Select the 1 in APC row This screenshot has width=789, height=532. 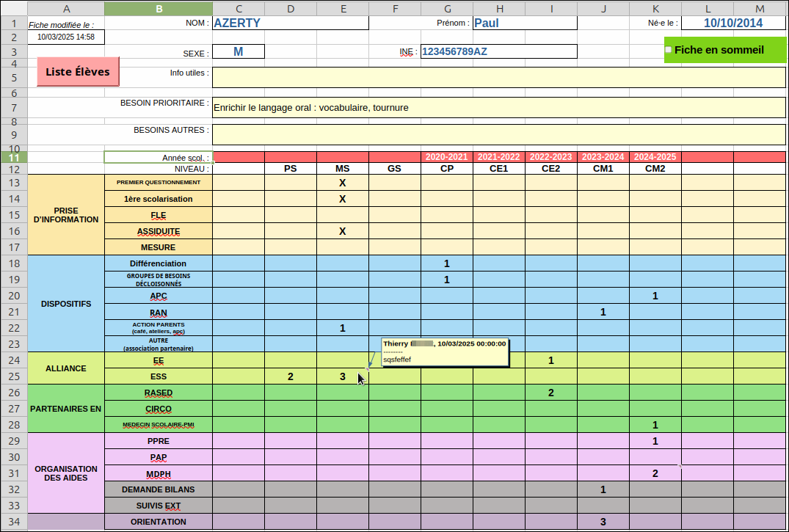tap(655, 296)
